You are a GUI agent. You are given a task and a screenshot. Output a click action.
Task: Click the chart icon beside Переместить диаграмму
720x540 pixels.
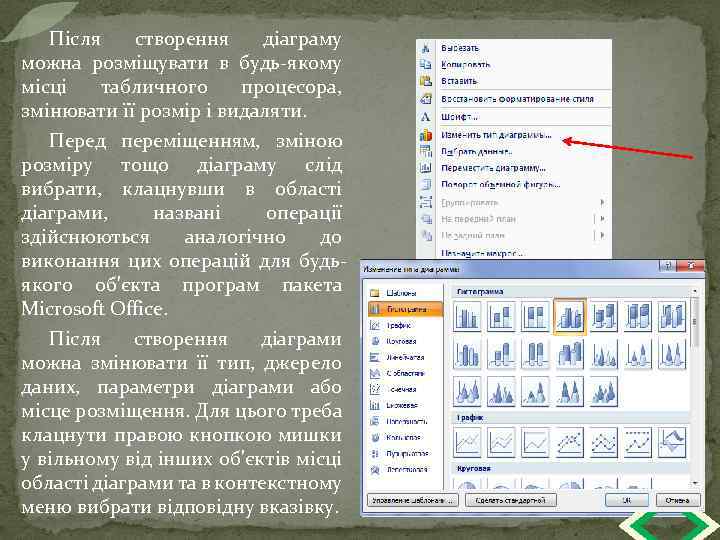pyautogui.click(x=426, y=168)
